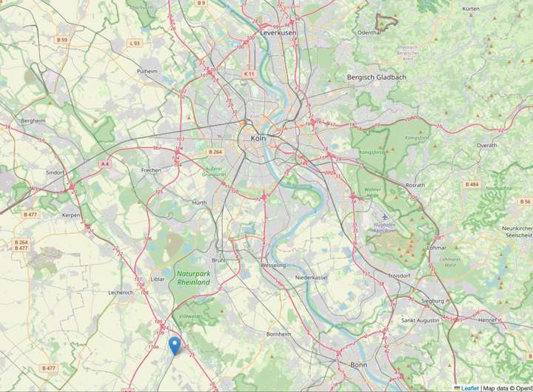This screenshot has height=392, width=533.
Task: Click the A 4 motorway shield
Action: point(105,163)
